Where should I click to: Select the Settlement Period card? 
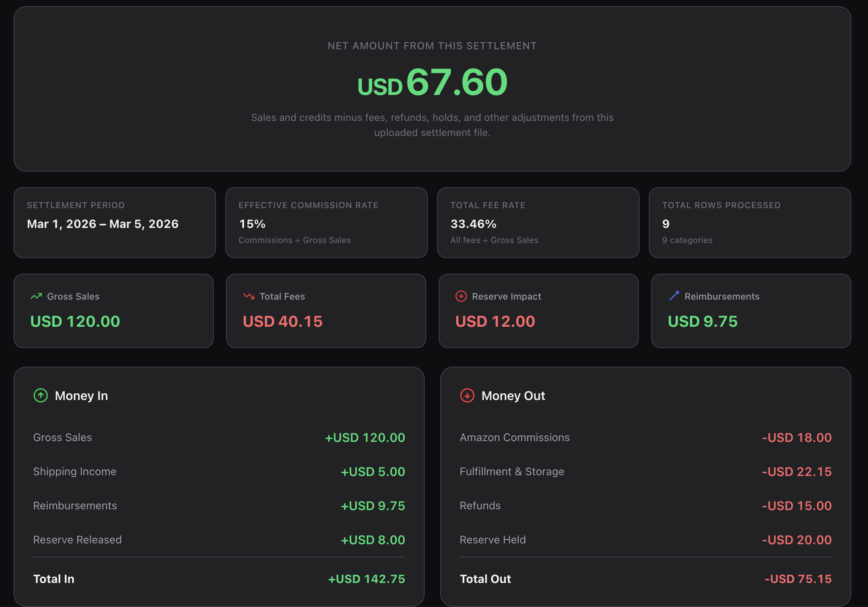[114, 222]
